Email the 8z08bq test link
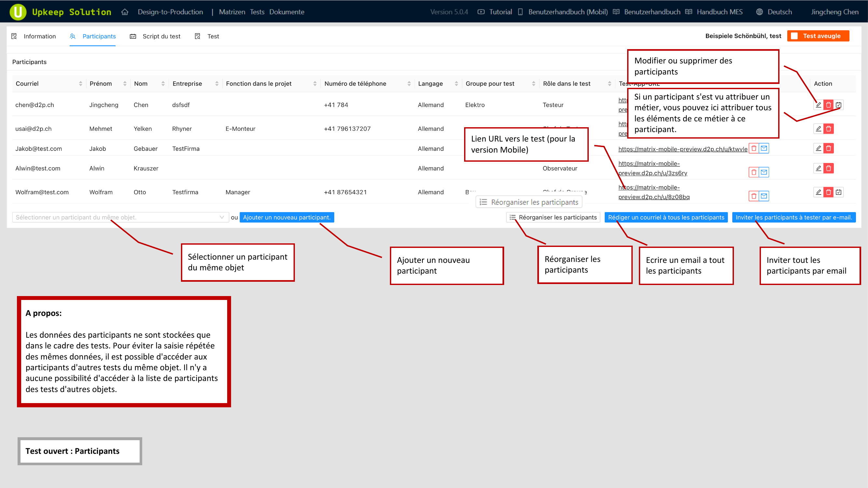The image size is (868, 488). [x=764, y=196]
